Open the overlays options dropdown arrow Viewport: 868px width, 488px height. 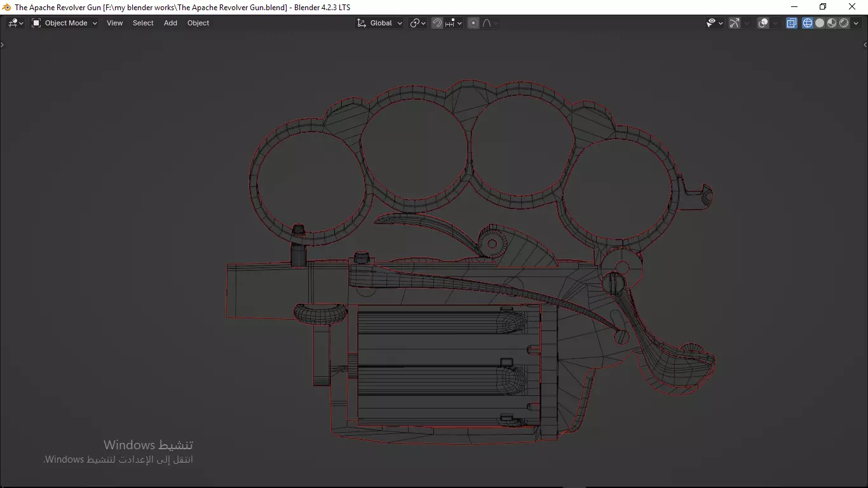click(x=775, y=23)
